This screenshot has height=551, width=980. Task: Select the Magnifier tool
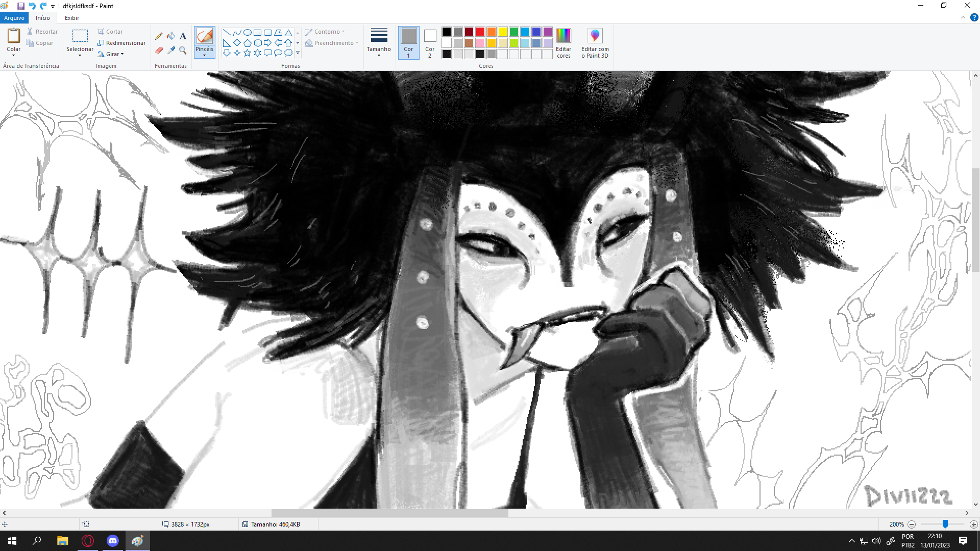183,50
